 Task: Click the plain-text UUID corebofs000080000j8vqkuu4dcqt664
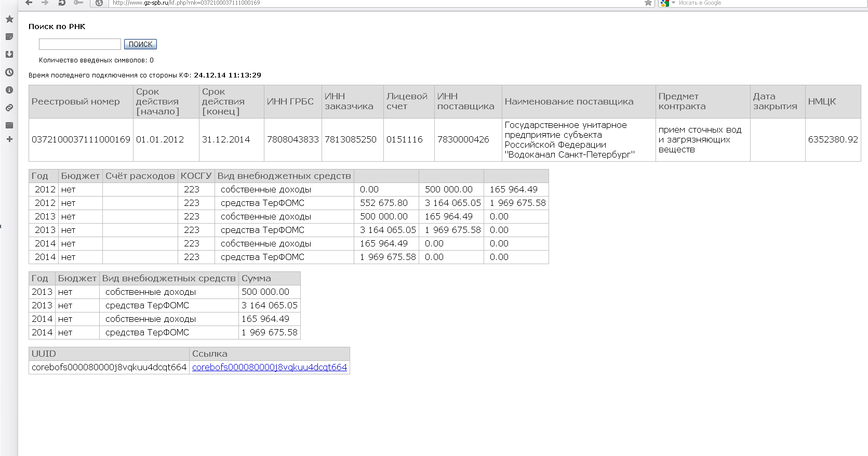point(109,367)
